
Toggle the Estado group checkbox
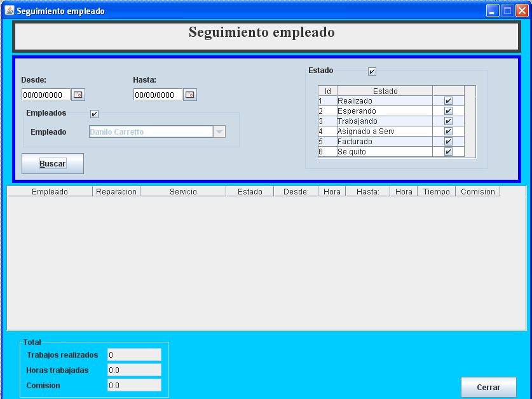(372, 71)
